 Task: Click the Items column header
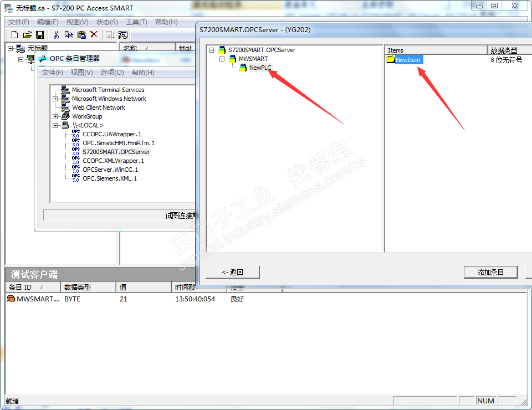tap(436, 50)
